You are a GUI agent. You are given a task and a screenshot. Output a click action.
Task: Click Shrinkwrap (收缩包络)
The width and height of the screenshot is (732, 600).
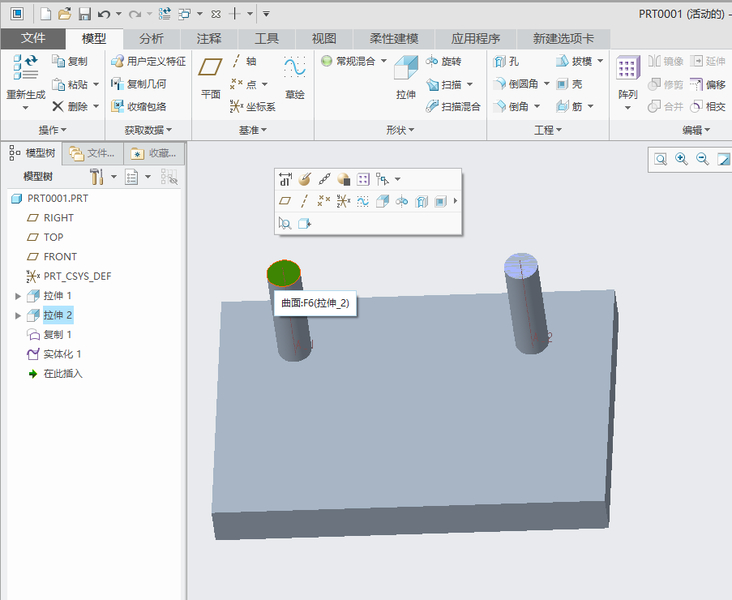click(139, 106)
